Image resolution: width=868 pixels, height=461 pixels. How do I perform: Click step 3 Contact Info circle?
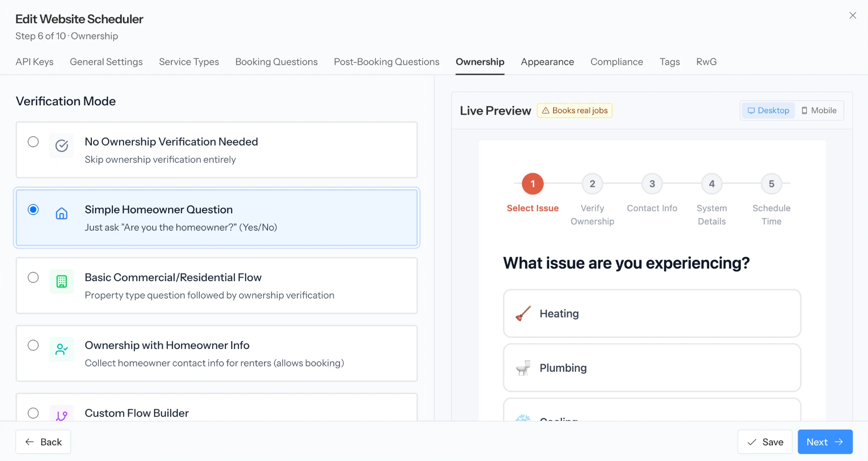click(x=652, y=184)
